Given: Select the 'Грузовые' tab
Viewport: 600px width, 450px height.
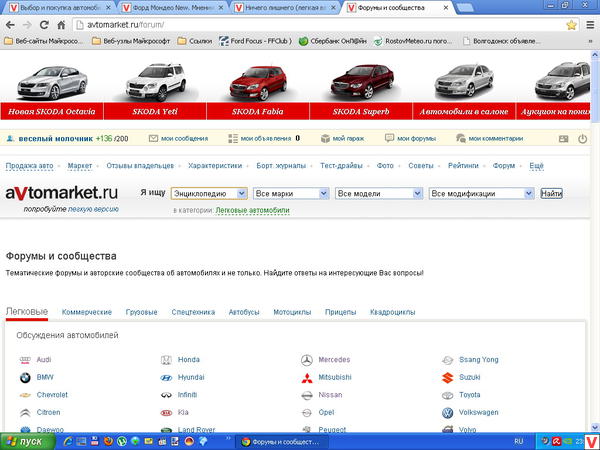Looking at the screenshot, I should pyautogui.click(x=142, y=312).
